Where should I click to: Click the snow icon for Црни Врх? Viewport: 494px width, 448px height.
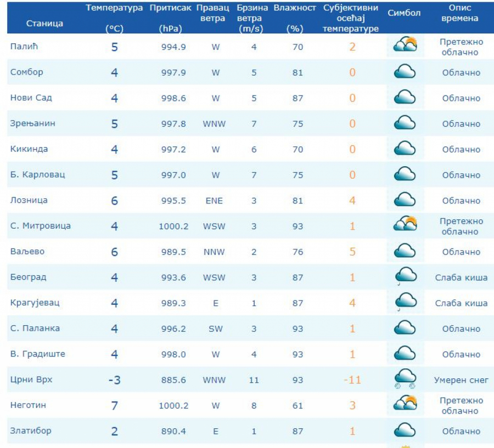(405, 378)
